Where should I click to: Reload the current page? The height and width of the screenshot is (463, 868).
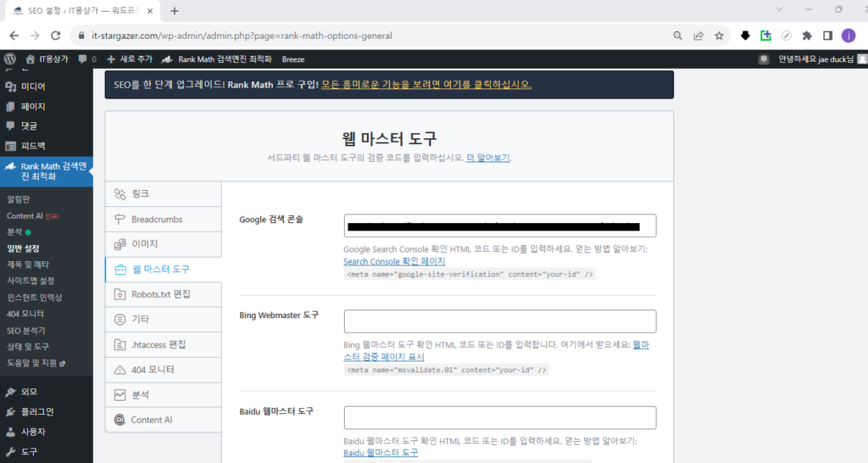(55, 36)
